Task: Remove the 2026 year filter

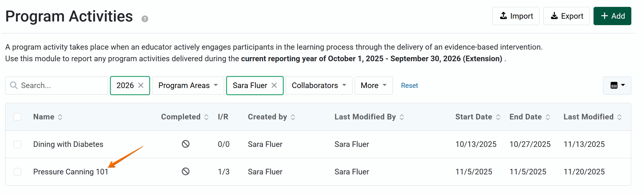Action: (x=141, y=86)
